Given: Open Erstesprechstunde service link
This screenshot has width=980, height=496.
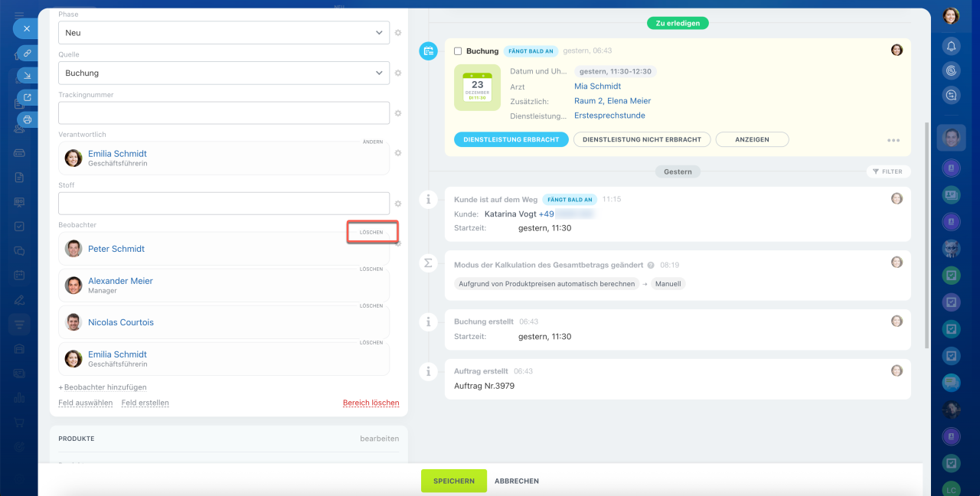Looking at the screenshot, I should 609,116.
